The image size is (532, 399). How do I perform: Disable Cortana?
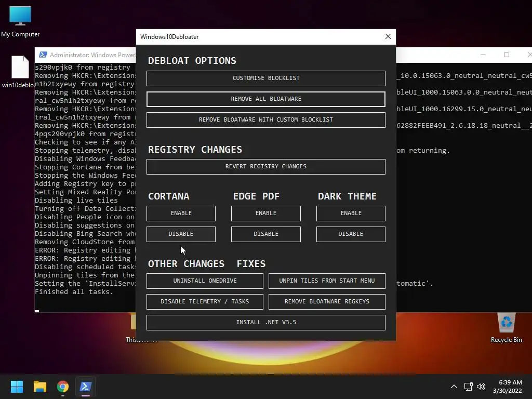pos(181,234)
